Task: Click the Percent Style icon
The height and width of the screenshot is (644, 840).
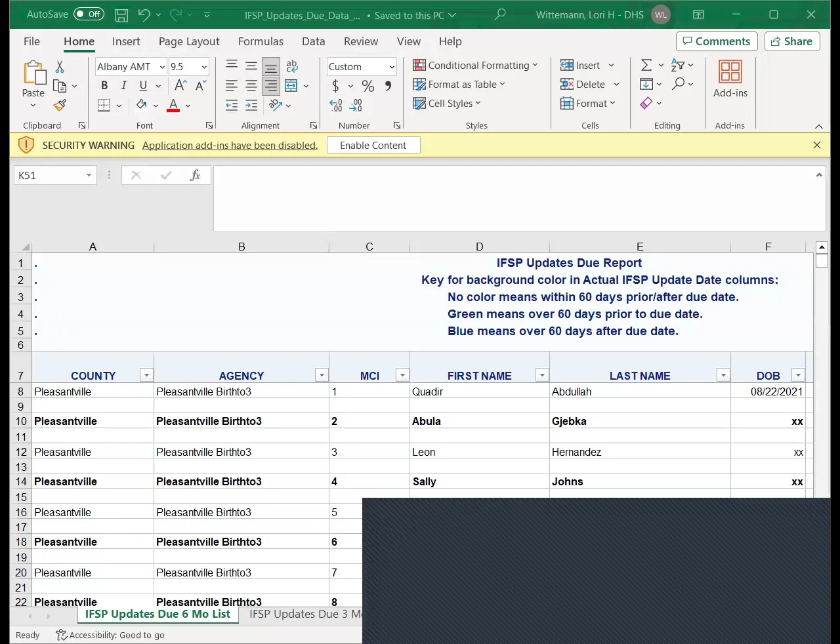Action: (x=368, y=86)
